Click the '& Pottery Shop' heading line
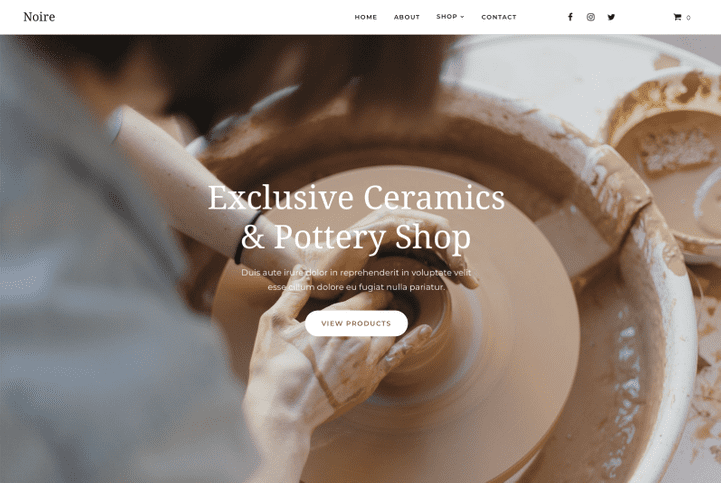Screen dimensions: 721x483 click(356, 237)
